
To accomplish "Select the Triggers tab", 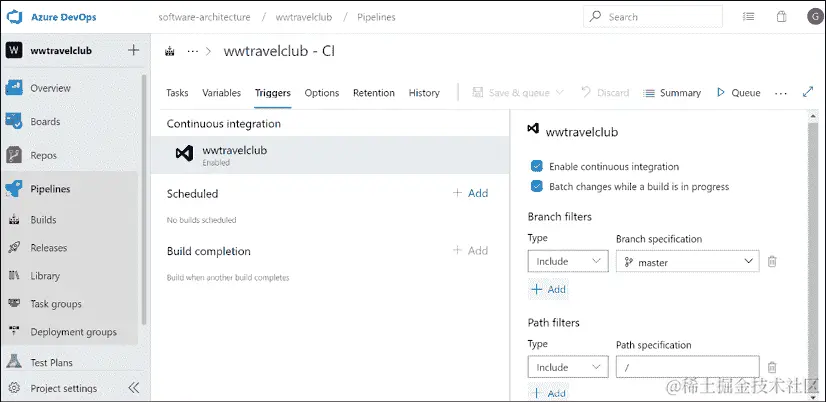I will [272, 93].
